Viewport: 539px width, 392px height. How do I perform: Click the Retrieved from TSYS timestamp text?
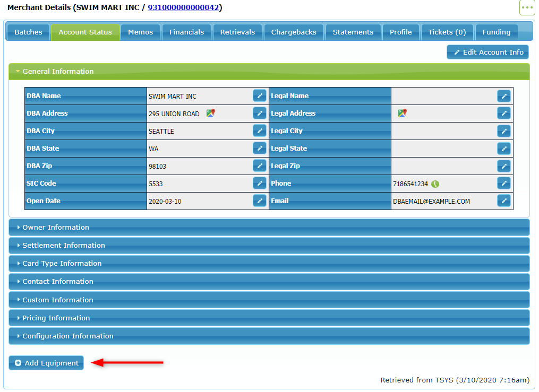coord(455,380)
